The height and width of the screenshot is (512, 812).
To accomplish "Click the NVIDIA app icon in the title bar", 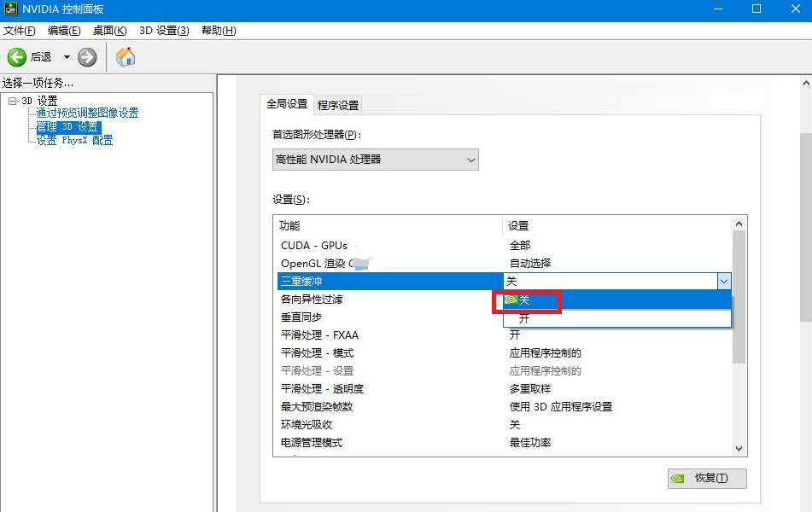I will (11, 9).
